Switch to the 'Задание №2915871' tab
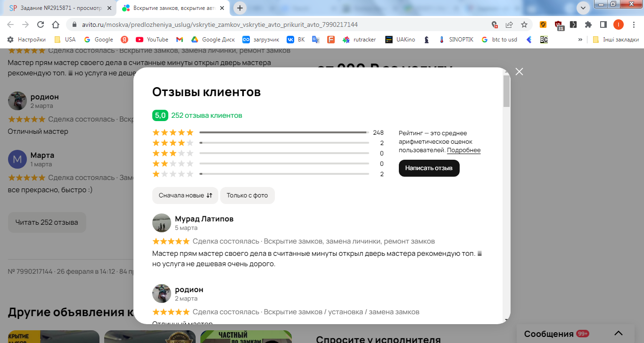Screen dimensions: 644x343 tap(59, 8)
